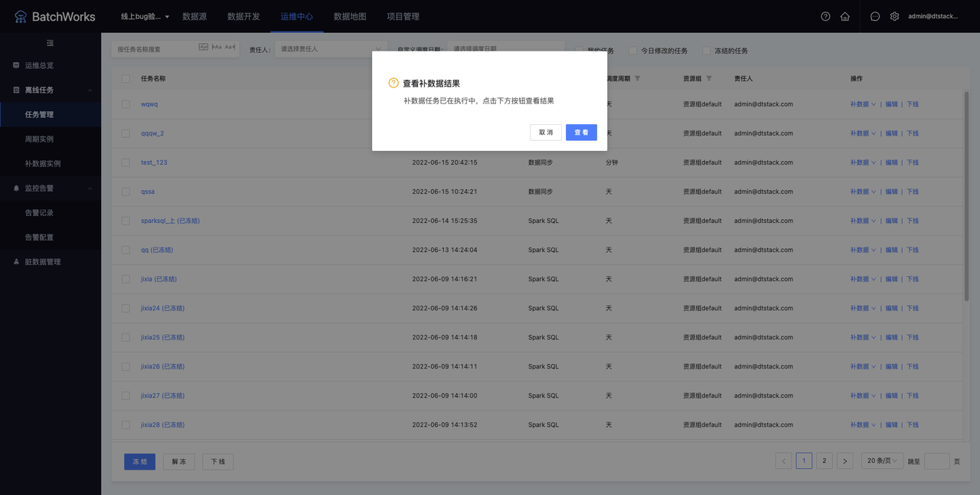This screenshot has width=980, height=495.
Task: Toggle prefix match icon in search box
Action: pyautogui.click(x=217, y=47)
